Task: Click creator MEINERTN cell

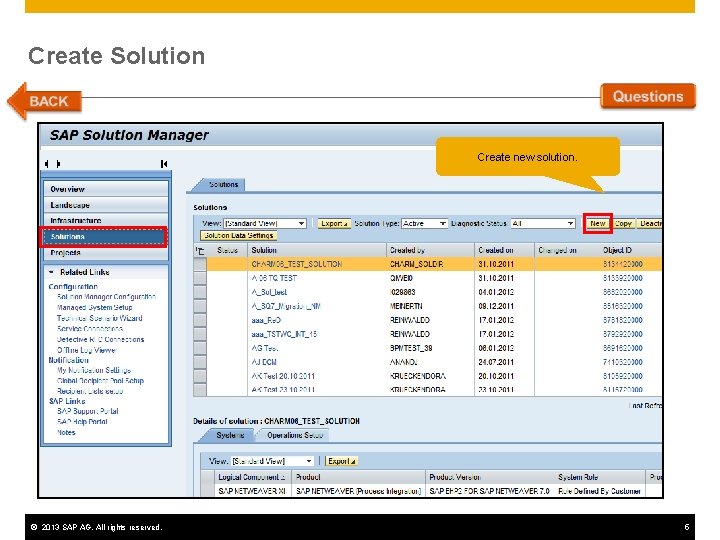Action: click(x=406, y=306)
